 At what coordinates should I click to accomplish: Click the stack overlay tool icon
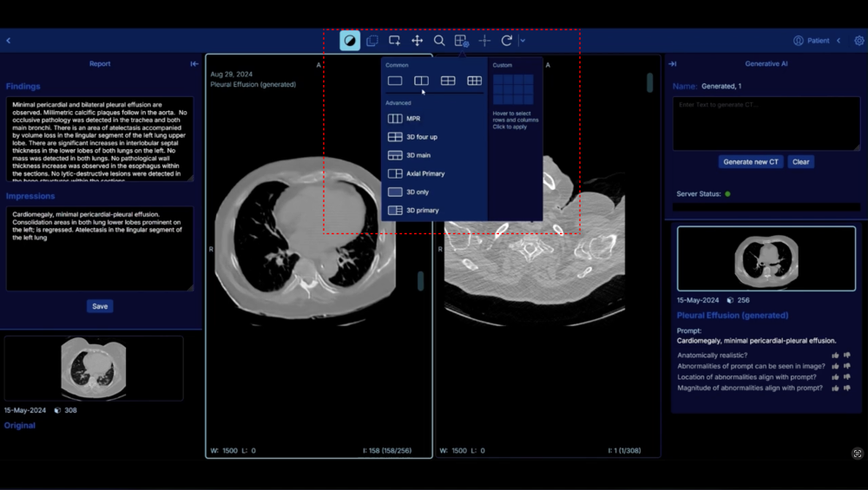point(372,41)
